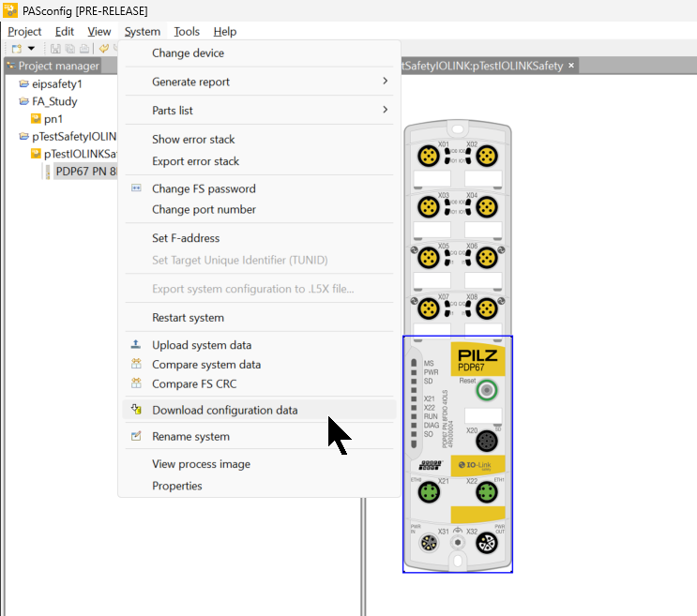Switch to the Project manager tab
The height and width of the screenshot is (616, 697).
click(53, 66)
